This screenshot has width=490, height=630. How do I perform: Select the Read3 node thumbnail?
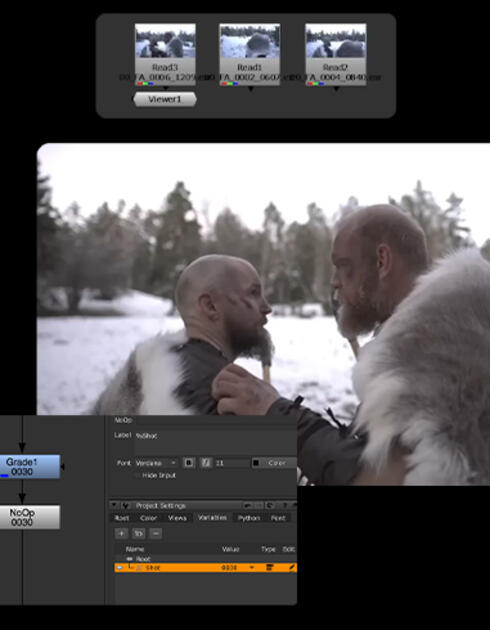click(165, 41)
